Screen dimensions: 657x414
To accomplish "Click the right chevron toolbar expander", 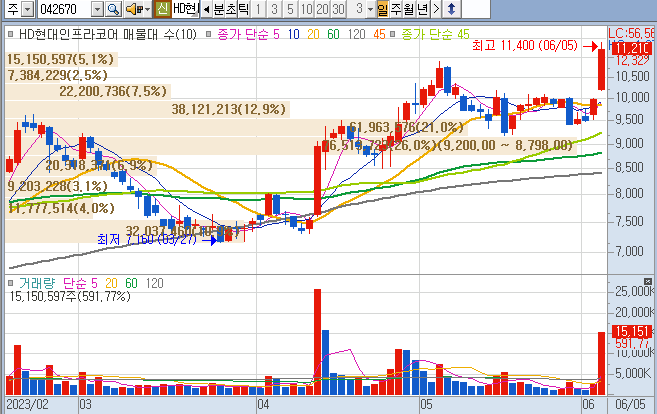I will pos(436,9).
